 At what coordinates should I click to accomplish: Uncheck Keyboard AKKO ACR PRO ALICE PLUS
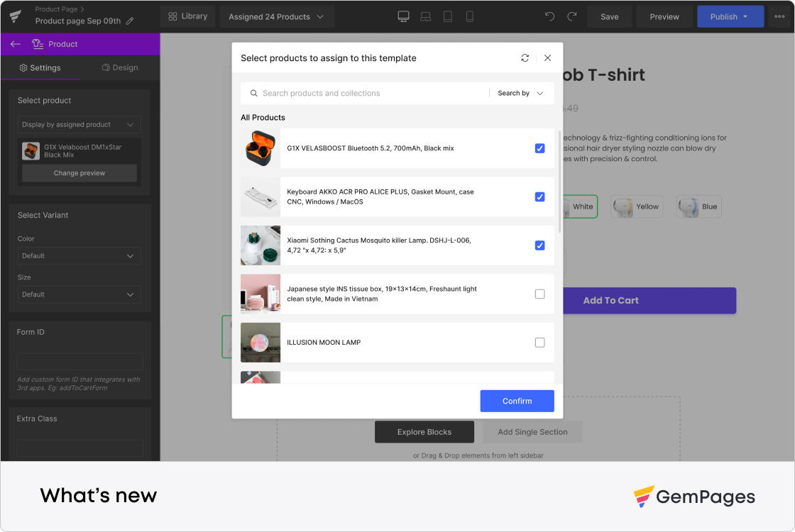pos(540,197)
